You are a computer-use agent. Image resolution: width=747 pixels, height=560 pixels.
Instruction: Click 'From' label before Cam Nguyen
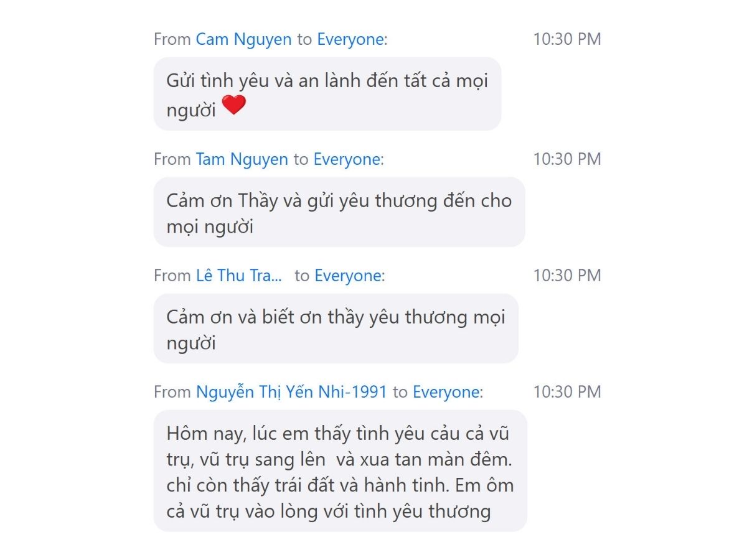(172, 39)
